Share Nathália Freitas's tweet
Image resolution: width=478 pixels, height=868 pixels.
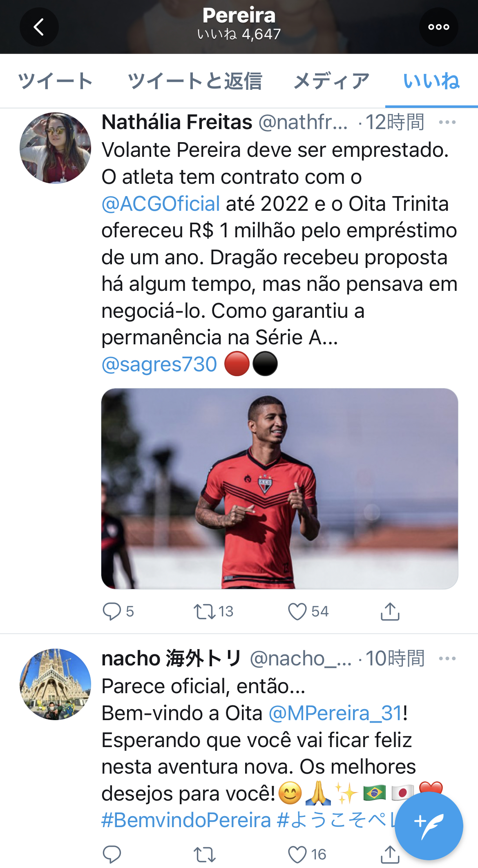[390, 611]
